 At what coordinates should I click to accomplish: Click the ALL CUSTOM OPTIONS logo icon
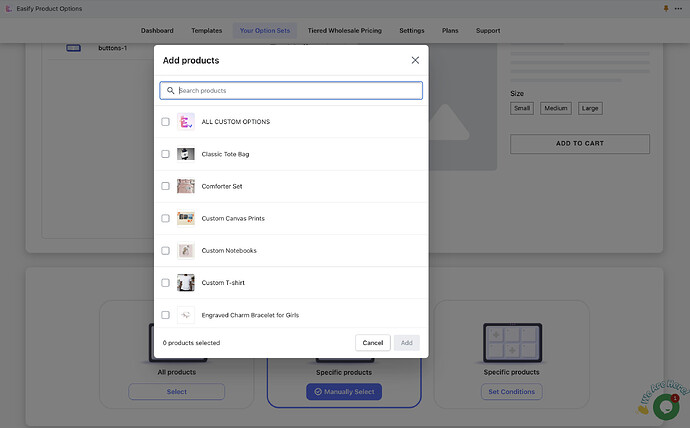(186, 122)
